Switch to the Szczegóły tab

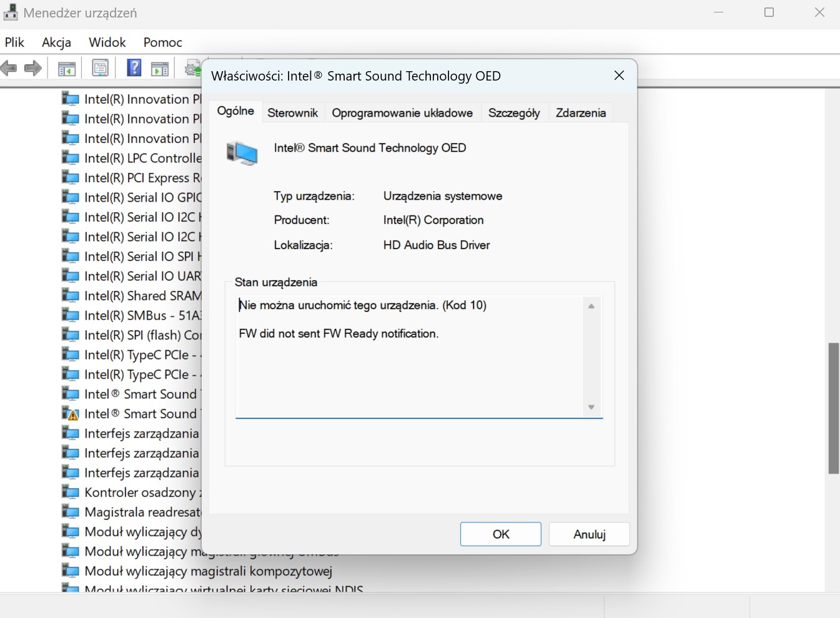[514, 113]
